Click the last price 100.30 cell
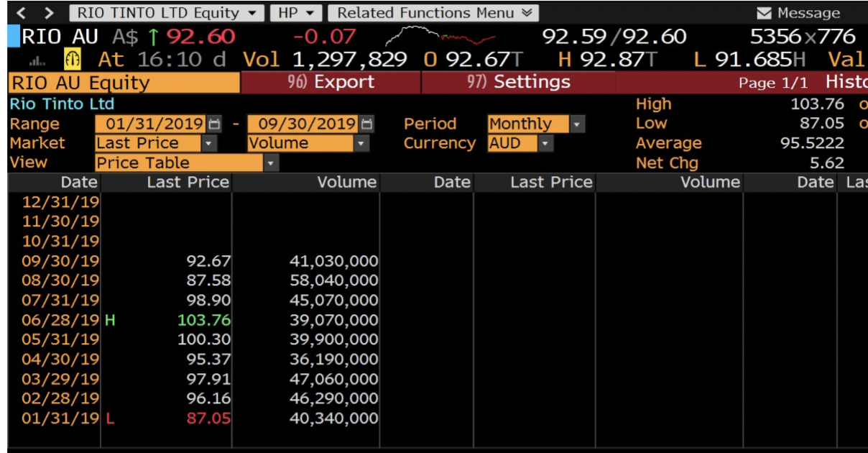Image resolution: width=868 pixels, height=453 pixels. pyautogui.click(x=204, y=339)
